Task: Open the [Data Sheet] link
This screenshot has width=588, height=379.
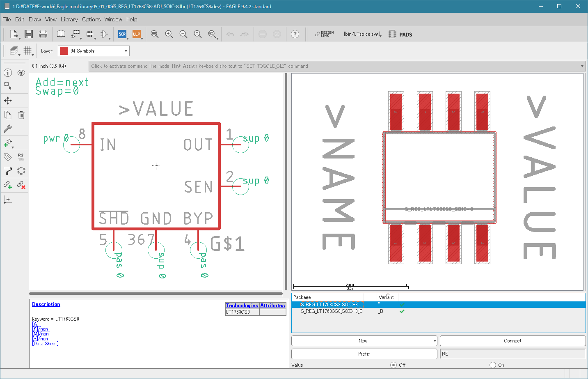Action: click(x=46, y=344)
